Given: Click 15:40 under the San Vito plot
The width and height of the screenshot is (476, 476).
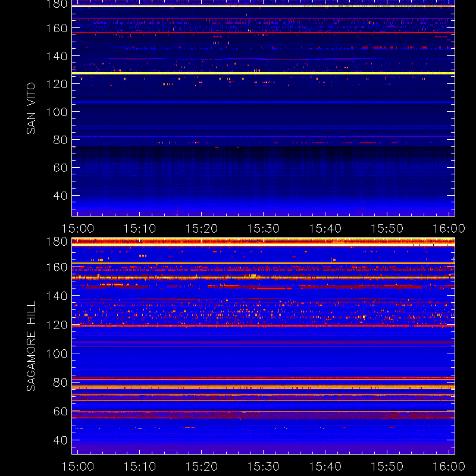Looking at the screenshot, I should tap(325, 228).
